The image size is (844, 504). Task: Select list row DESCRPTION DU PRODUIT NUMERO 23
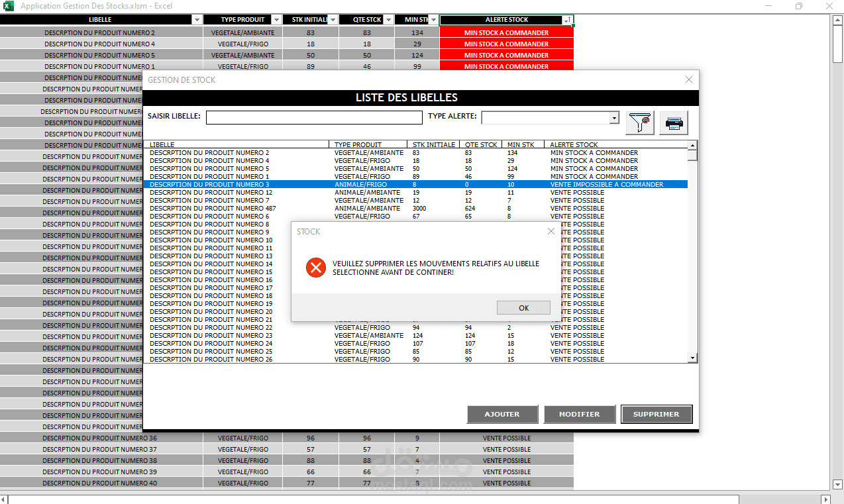(415, 335)
